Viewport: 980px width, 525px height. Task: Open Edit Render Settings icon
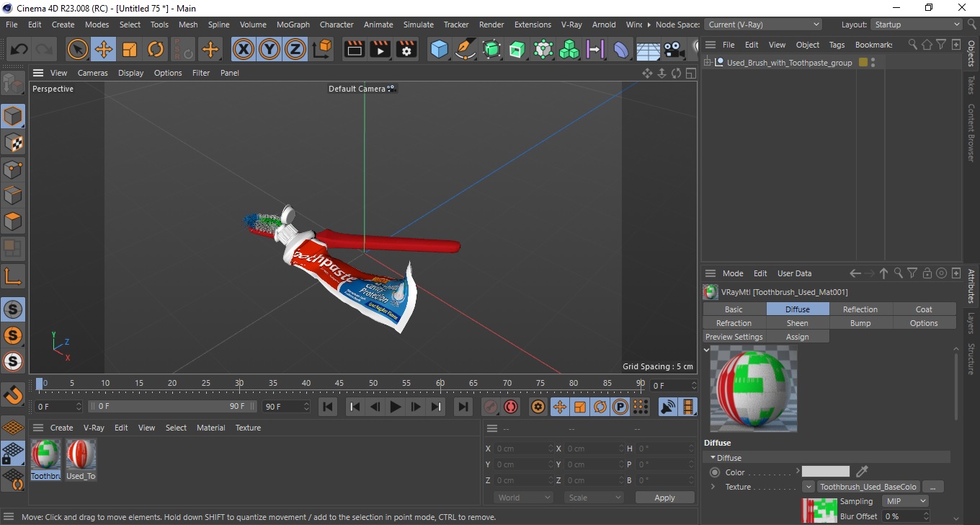point(406,50)
